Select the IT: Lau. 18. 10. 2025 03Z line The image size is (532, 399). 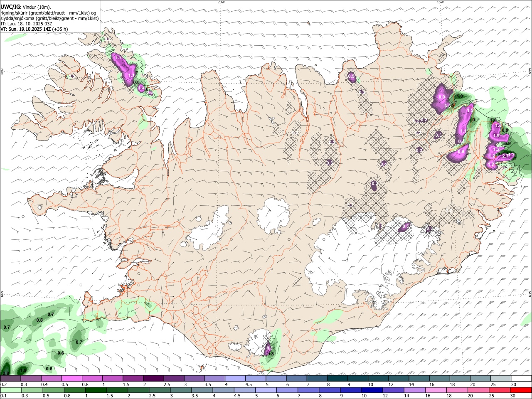coord(27,24)
